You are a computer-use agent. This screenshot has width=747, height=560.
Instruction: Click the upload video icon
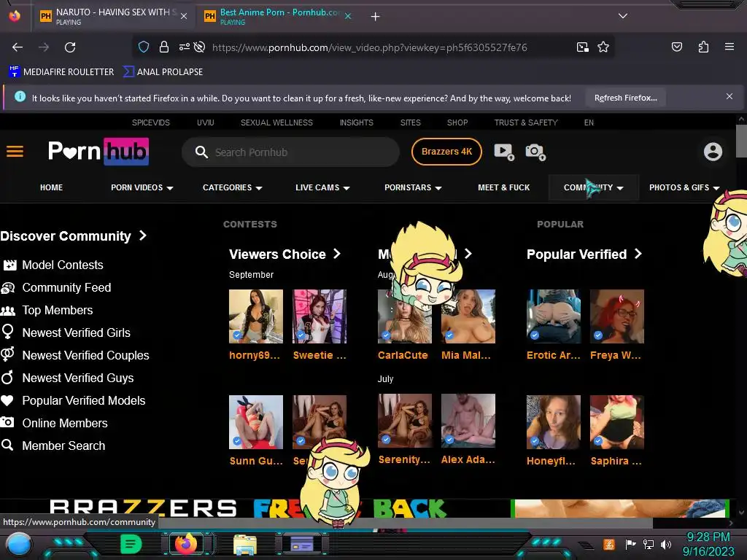tap(504, 152)
